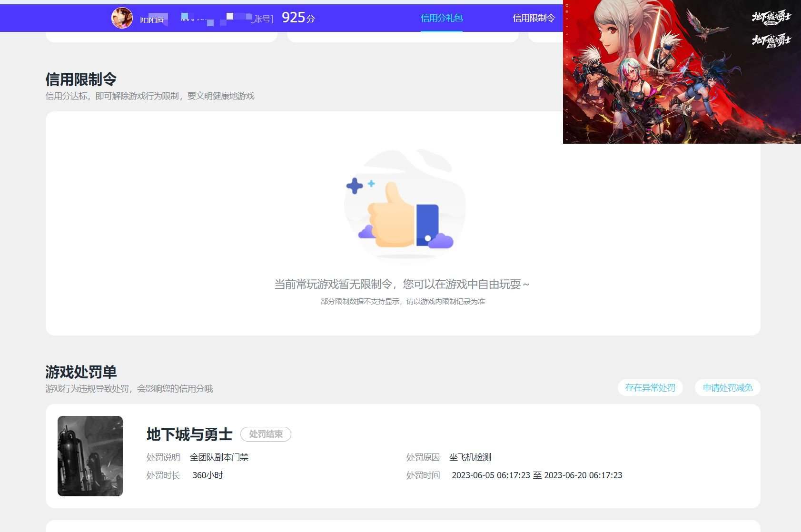The image size is (801, 532).
Task: Open the DNF game banner image
Action: point(682,71)
